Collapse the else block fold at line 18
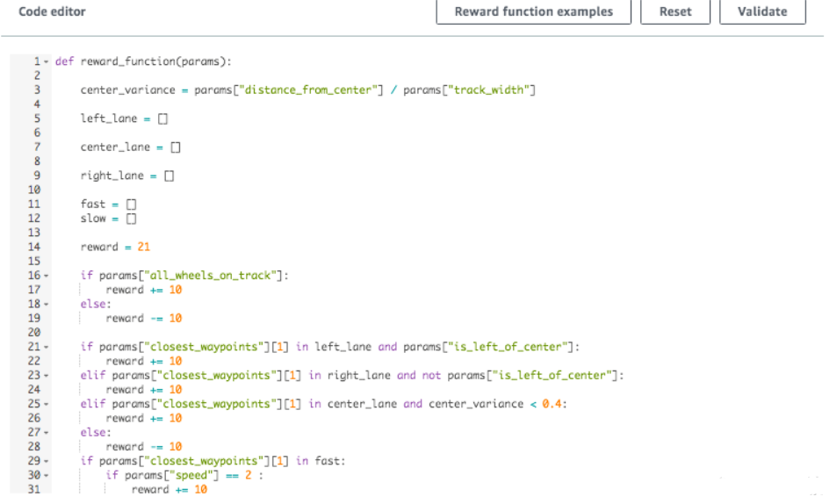The width and height of the screenshot is (837, 504). (47, 305)
